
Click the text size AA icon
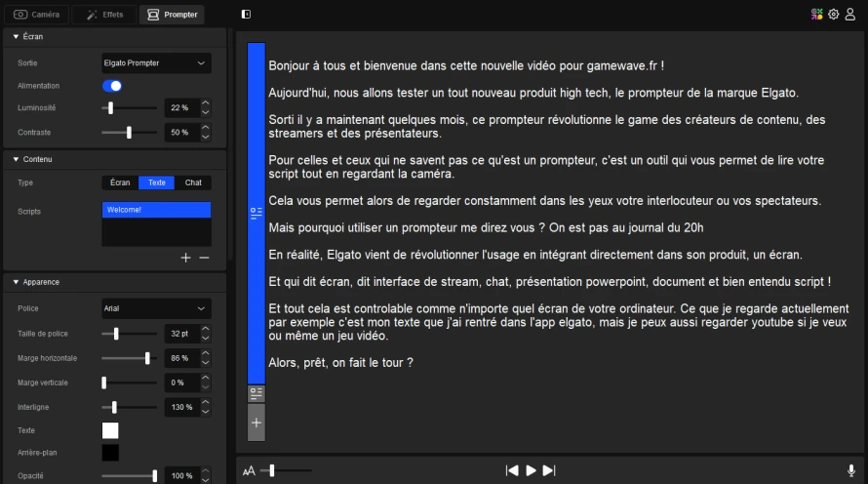tap(249, 470)
